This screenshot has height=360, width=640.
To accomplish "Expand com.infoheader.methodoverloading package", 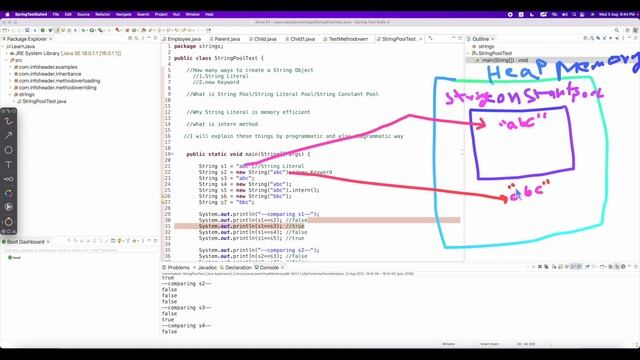I will click(10, 81).
